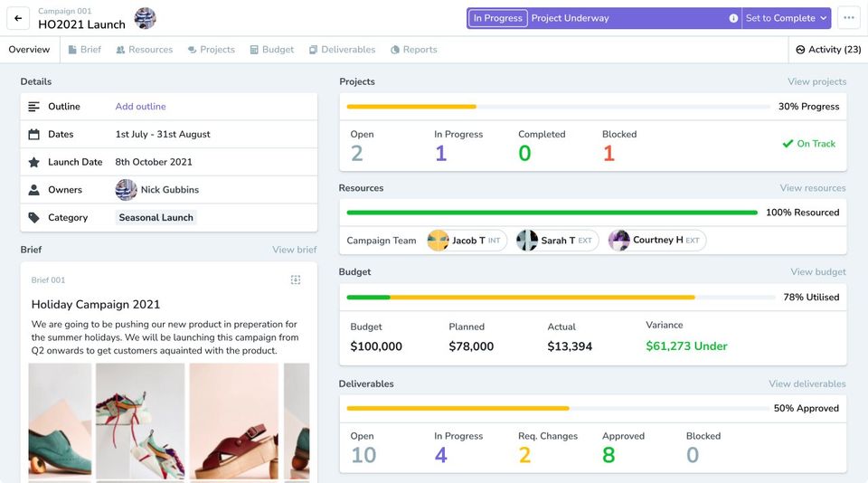This screenshot has height=483, width=868.
Task: Click the Projects Completed count 0
Action: click(524, 154)
